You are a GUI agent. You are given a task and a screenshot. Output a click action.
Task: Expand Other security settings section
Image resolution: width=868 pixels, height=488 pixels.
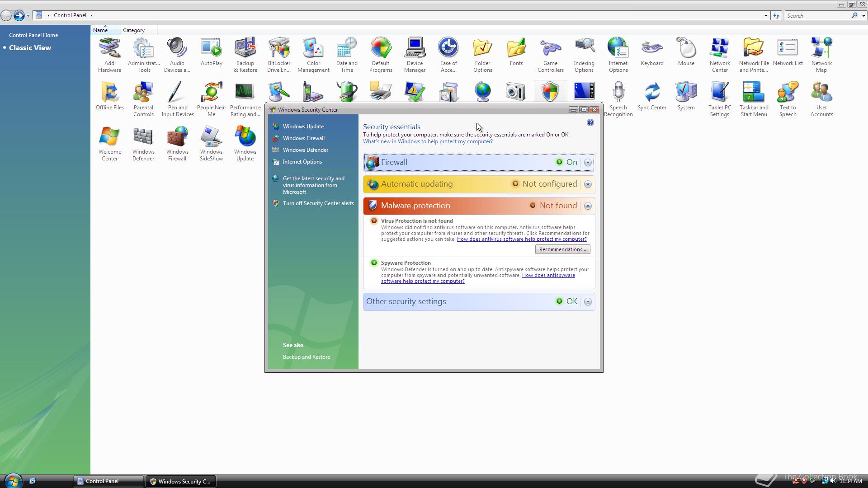[x=588, y=302]
